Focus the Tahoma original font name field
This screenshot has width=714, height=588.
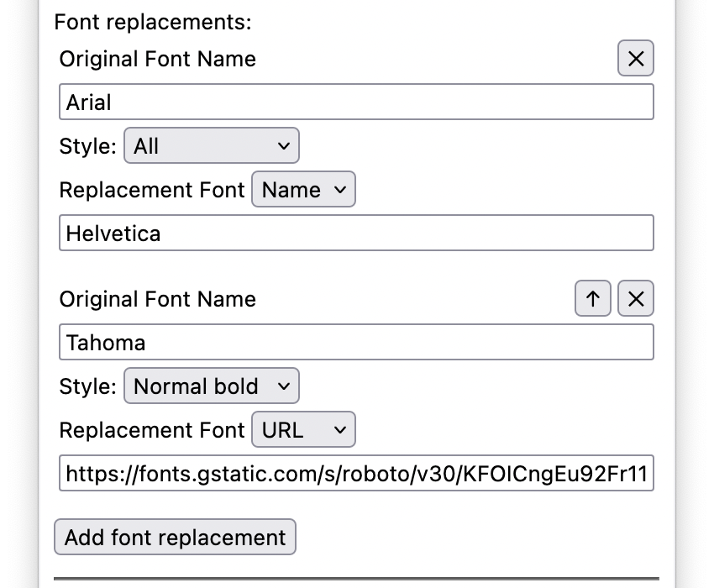[x=356, y=343]
